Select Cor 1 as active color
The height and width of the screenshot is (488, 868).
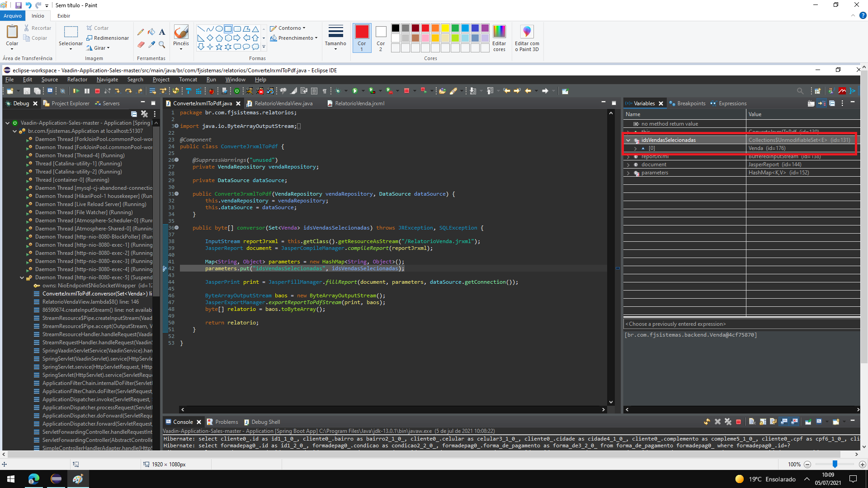coord(362,38)
